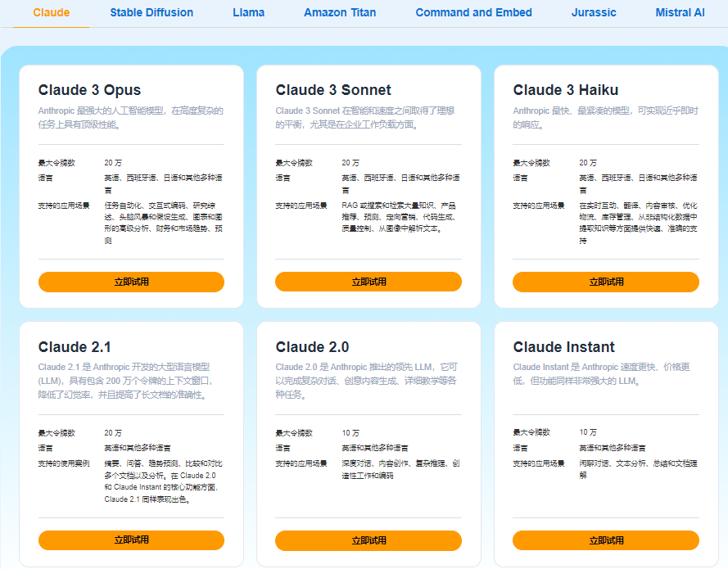Screen dimensions: 728x569
Task: Click "20 万" token value in Claude 3 Sonnet
Action: 350,163
